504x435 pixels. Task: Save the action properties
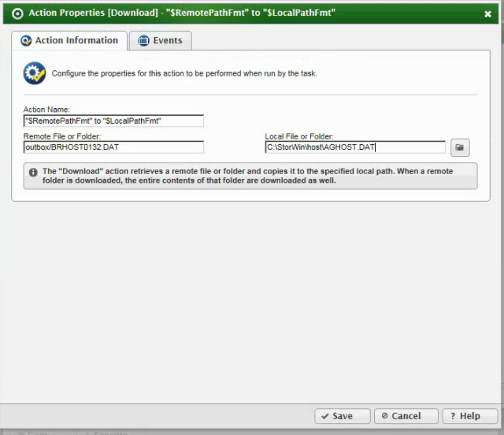(x=343, y=416)
